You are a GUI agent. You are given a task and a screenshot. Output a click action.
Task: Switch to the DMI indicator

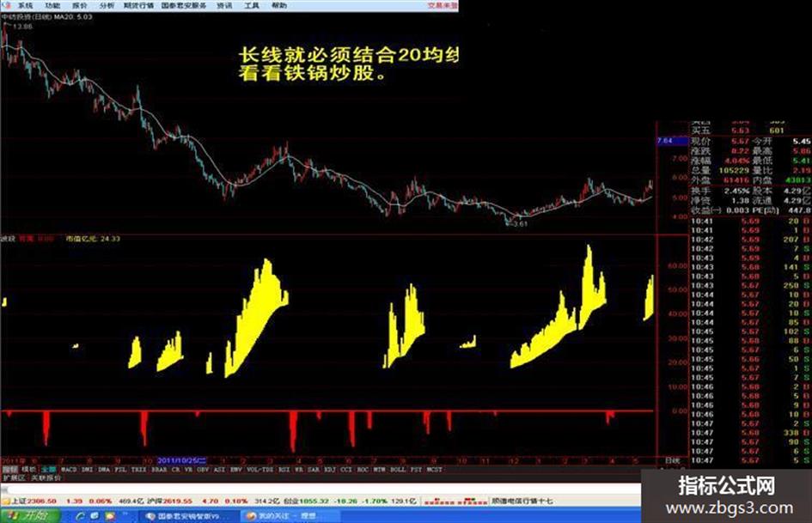pos(87,470)
